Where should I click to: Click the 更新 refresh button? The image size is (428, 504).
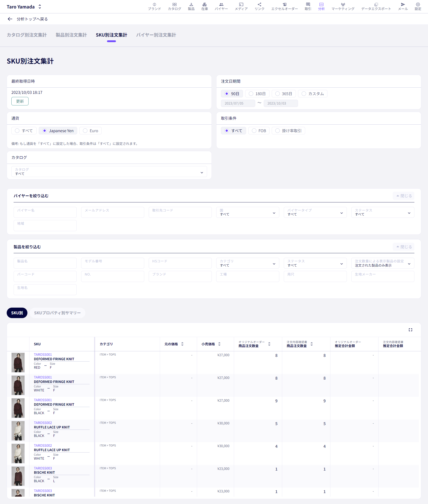coord(20,101)
